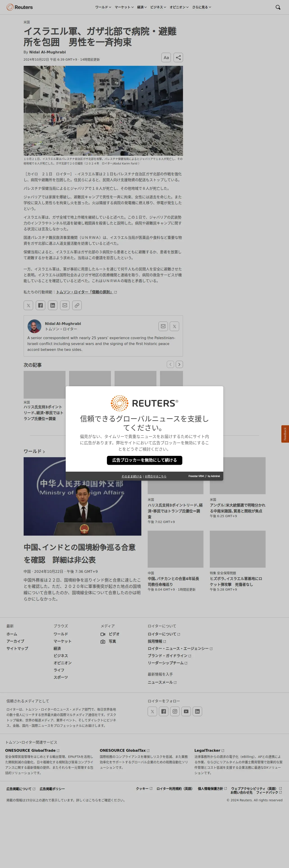Viewport: 289px width, 868px height.
Task: Open 中国、バチカンとの合意4年延長 article
Action: click(173, 581)
